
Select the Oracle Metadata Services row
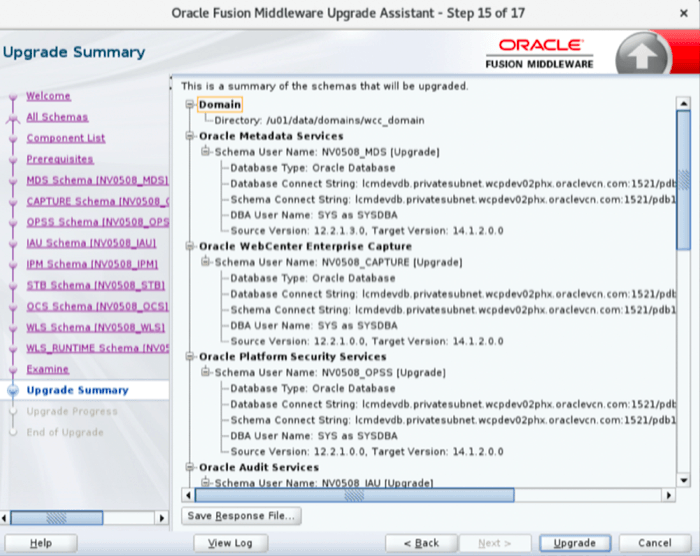pos(271,136)
